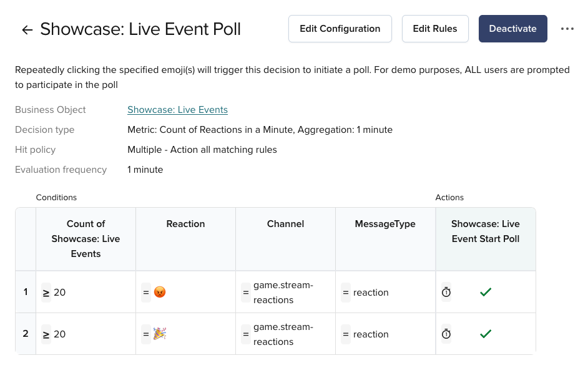This screenshot has width=588, height=373.
Task: Click the green checkmark in row 1
Action: 486,292
